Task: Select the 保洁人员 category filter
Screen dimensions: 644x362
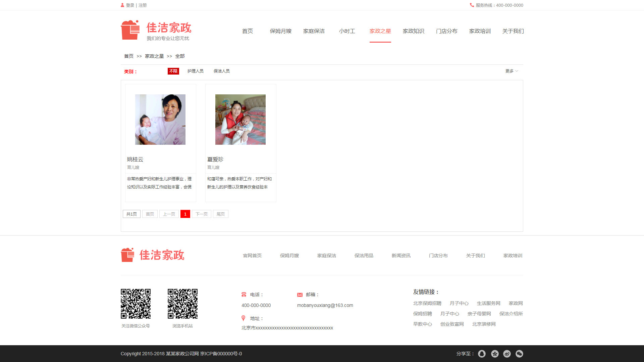Action: tap(222, 71)
